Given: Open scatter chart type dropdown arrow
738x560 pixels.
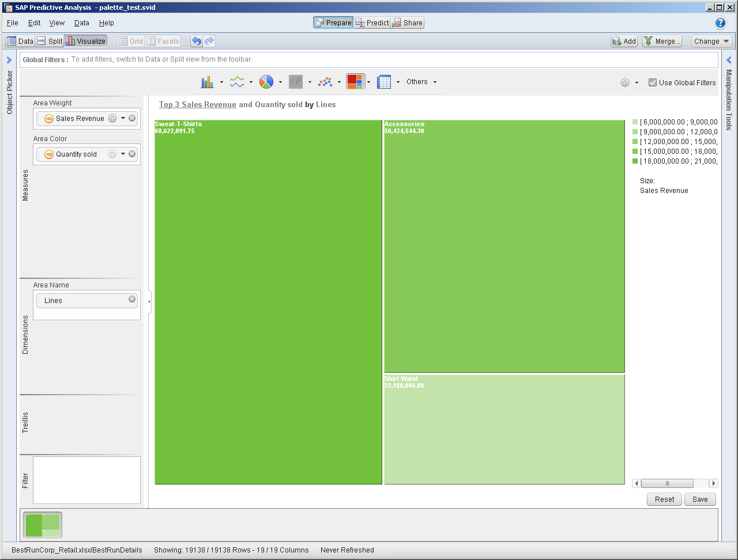Looking at the screenshot, I should coord(339,82).
